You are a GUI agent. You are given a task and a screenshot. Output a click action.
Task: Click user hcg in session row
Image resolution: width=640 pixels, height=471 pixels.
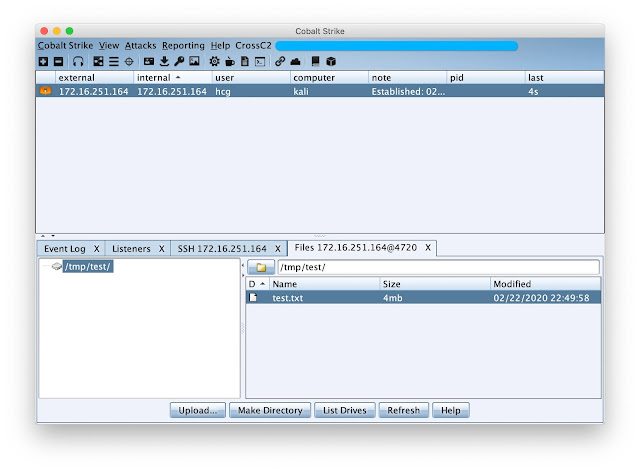click(x=223, y=91)
